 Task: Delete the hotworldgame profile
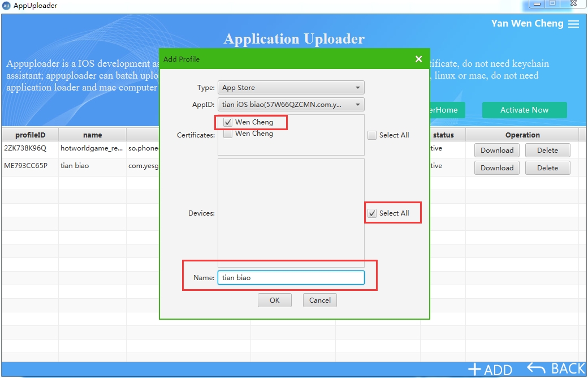547,150
